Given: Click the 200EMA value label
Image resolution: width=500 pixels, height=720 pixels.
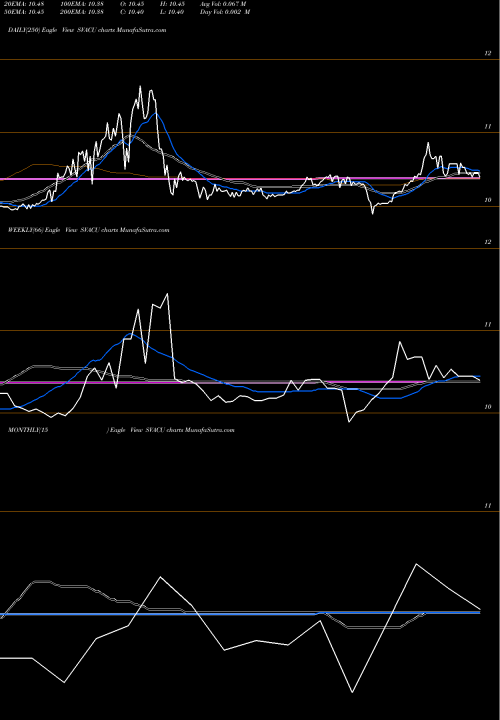Looking at the screenshot, I should click(x=84, y=12).
